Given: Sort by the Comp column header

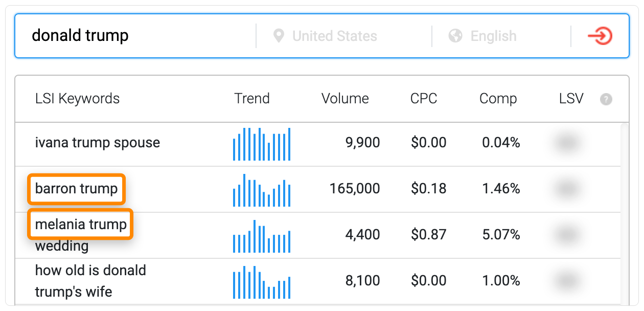Looking at the screenshot, I should (498, 99).
